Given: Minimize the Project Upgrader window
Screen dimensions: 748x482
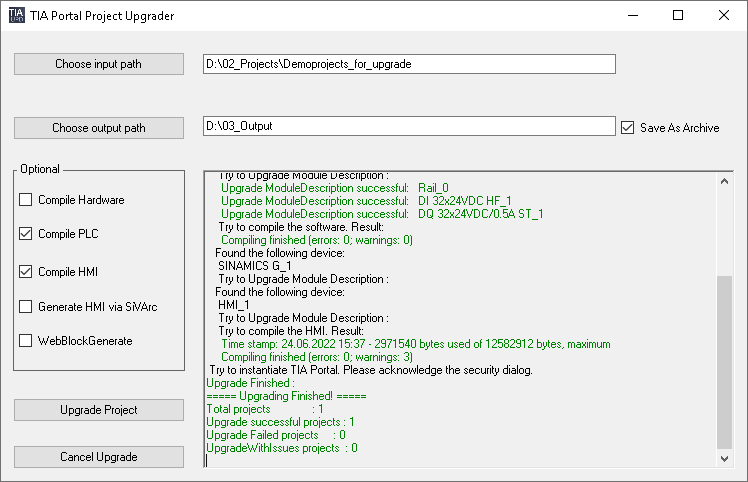Looking at the screenshot, I should (x=633, y=15).
